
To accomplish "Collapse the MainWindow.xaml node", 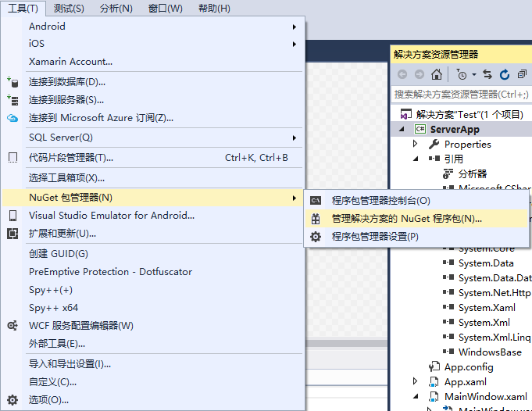I will point(416,396).
